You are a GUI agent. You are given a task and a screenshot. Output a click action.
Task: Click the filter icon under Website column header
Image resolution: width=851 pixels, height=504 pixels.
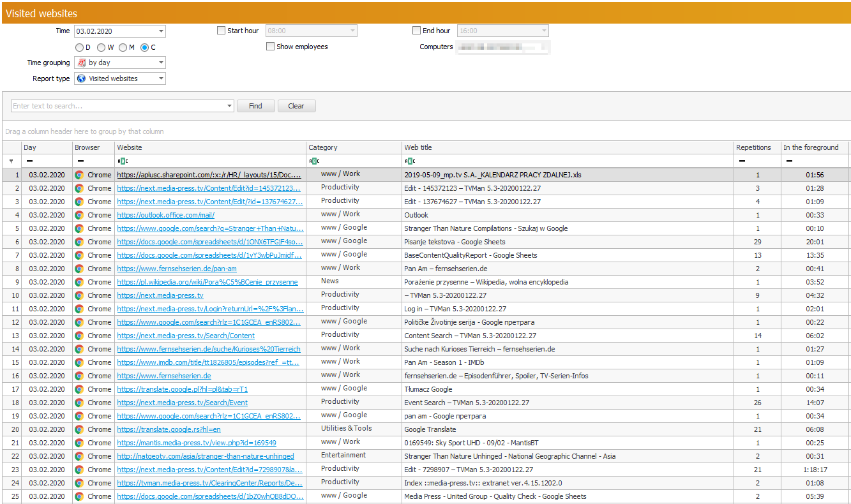(122, 161)
